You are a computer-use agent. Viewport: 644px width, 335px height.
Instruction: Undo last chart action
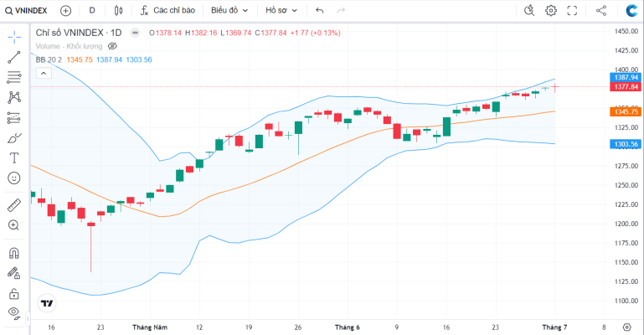point(320,11)
